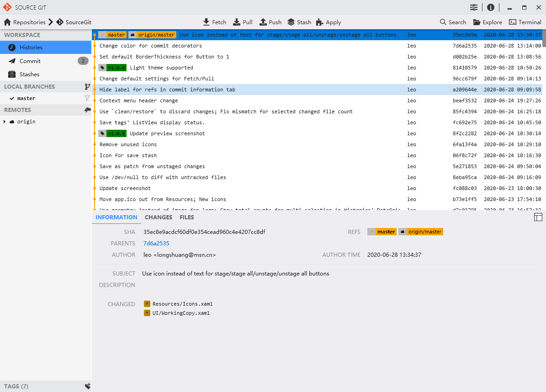
Task: Toggle the commit detail layout
Action: tap(538, 217)
